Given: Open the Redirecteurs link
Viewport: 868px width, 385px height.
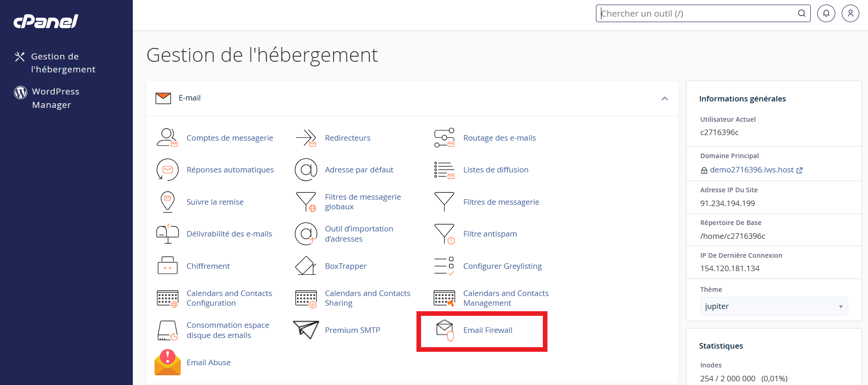Looking at the screenshot, I should pos(348,138).
